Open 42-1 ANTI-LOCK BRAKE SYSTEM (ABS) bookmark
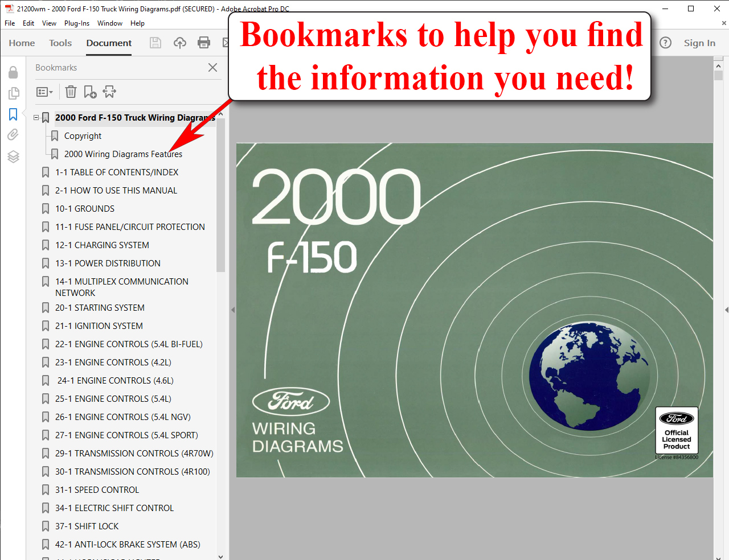 coord(128,545)
